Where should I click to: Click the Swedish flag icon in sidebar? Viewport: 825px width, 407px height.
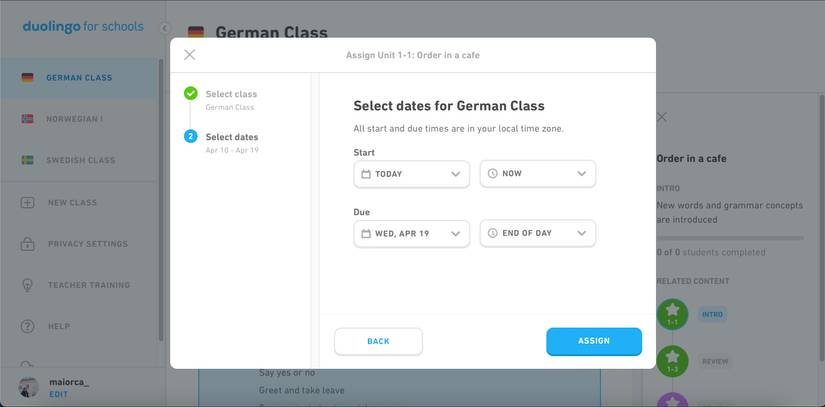(x=27, y=160)
